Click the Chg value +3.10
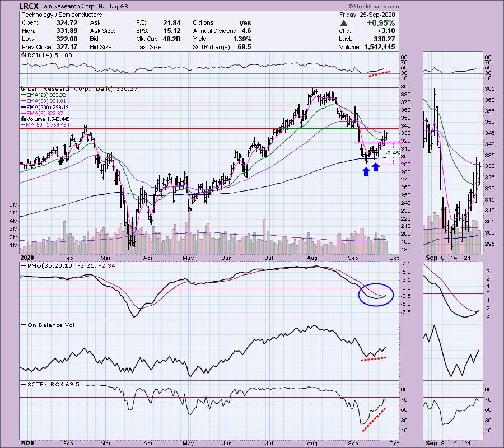Viewport: 504px width, 448px height. [x=386, y=31]
